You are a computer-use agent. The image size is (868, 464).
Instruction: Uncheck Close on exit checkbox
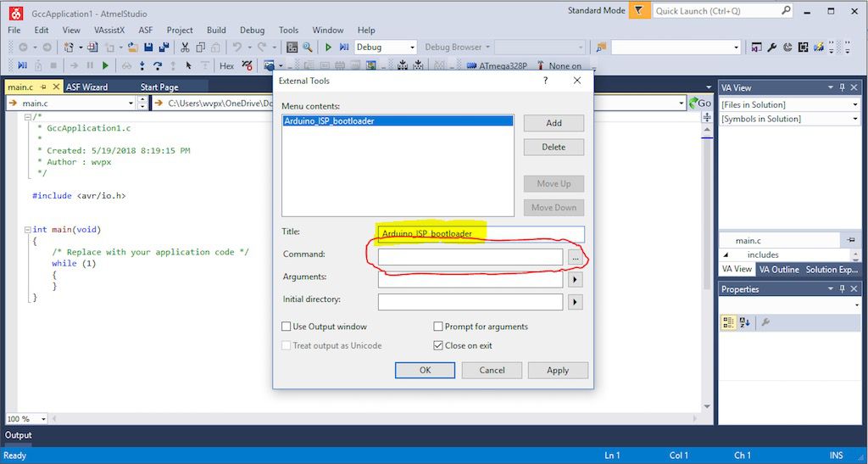pos(438,345)
